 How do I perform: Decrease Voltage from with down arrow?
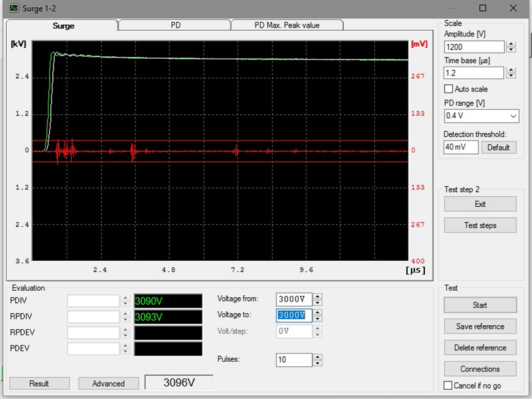click(x=318, y=302)
